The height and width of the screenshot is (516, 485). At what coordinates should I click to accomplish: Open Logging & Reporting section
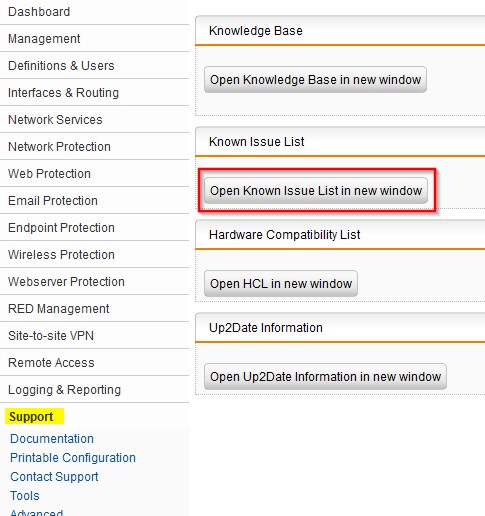(94, 390)
